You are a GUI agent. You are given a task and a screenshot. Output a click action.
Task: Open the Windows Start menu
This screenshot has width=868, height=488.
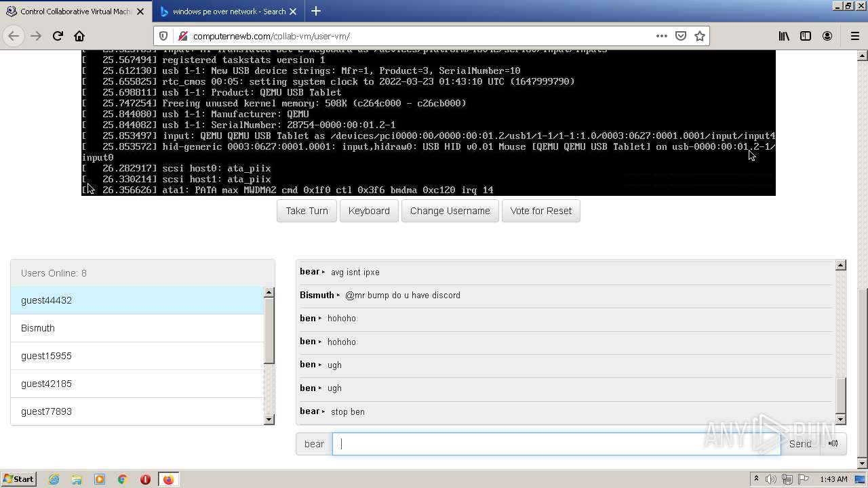tap(18, 479)
